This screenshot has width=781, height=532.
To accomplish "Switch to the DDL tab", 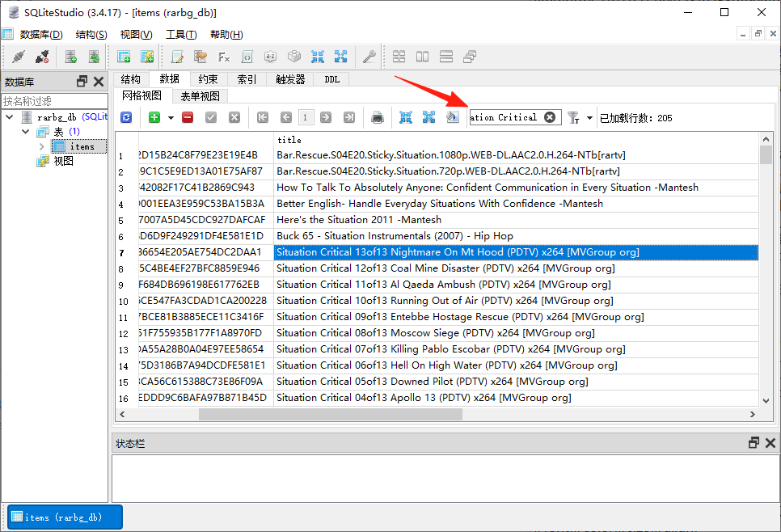I will coord(332,79).
